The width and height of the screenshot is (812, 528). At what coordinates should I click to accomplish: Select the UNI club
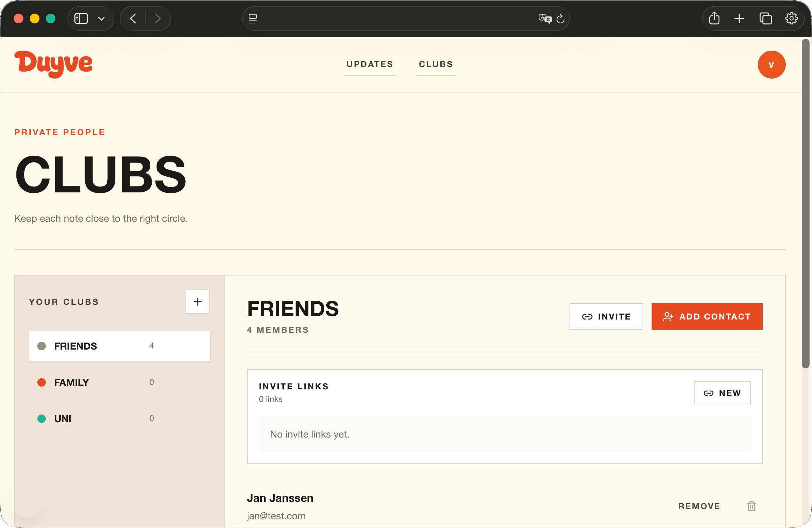pyautogui.click(x=119, y=419)
